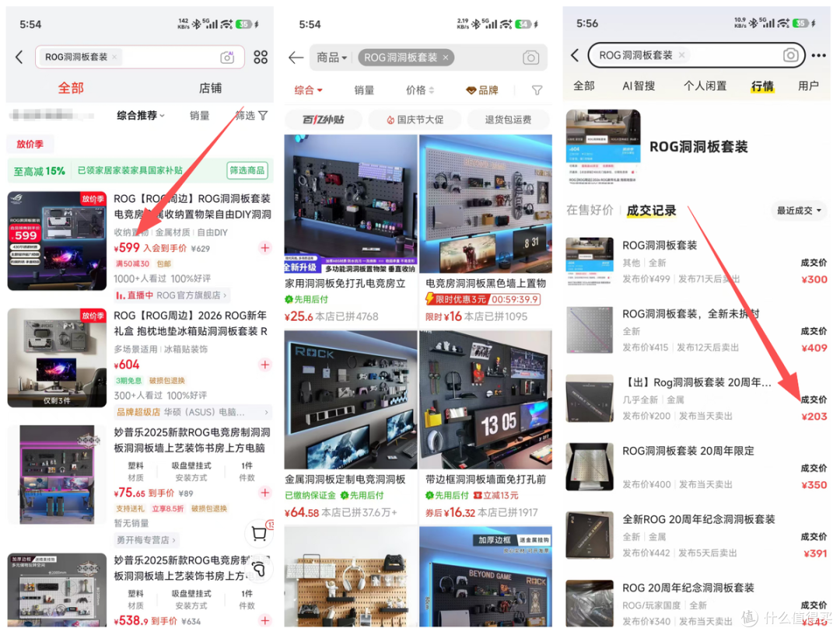Tap back chevron in right resale app

point(575,55)
